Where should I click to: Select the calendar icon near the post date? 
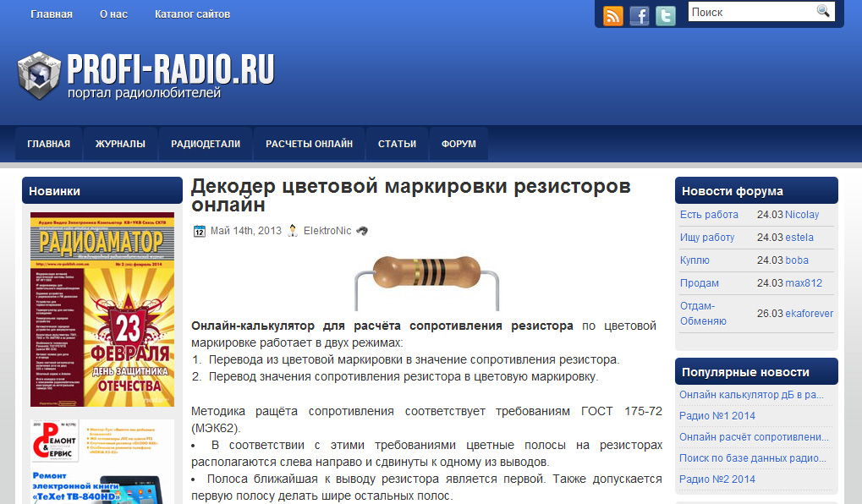tap(200, 231)
